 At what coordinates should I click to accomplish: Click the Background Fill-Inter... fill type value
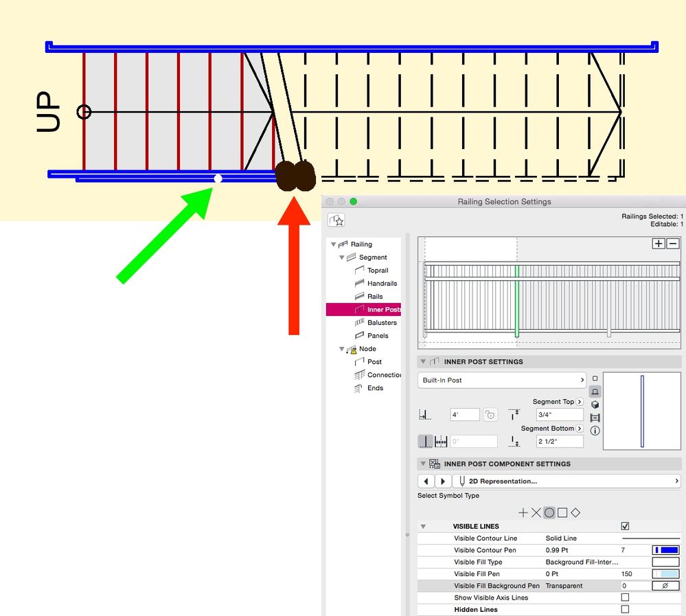pos(582,562)
